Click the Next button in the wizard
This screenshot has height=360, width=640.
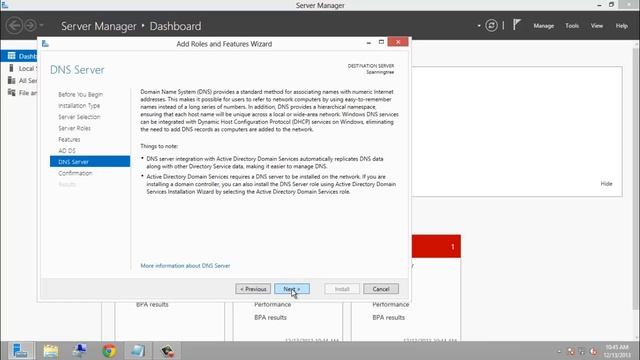(292, 289)
